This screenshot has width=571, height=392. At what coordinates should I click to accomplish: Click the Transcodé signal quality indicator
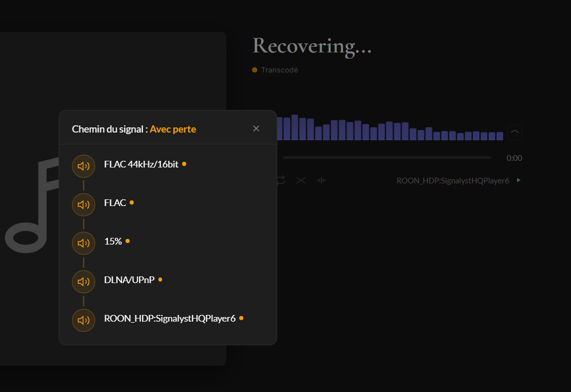[275, 70]
